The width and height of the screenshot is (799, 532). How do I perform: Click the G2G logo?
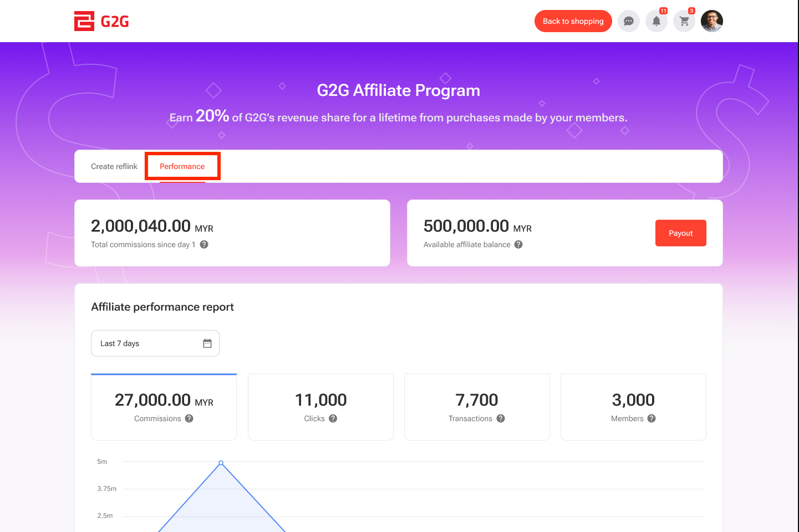(x=101, y=21)
